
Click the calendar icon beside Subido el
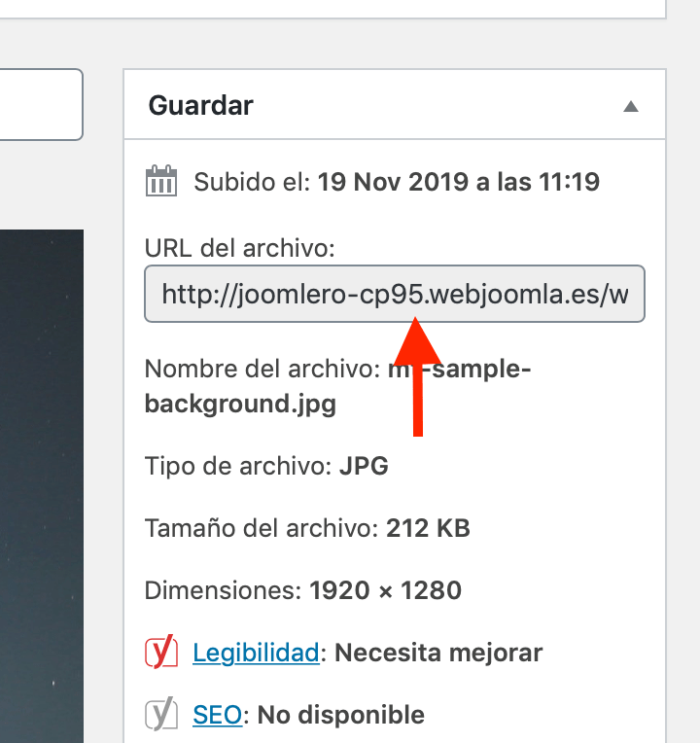coord(161,181)
